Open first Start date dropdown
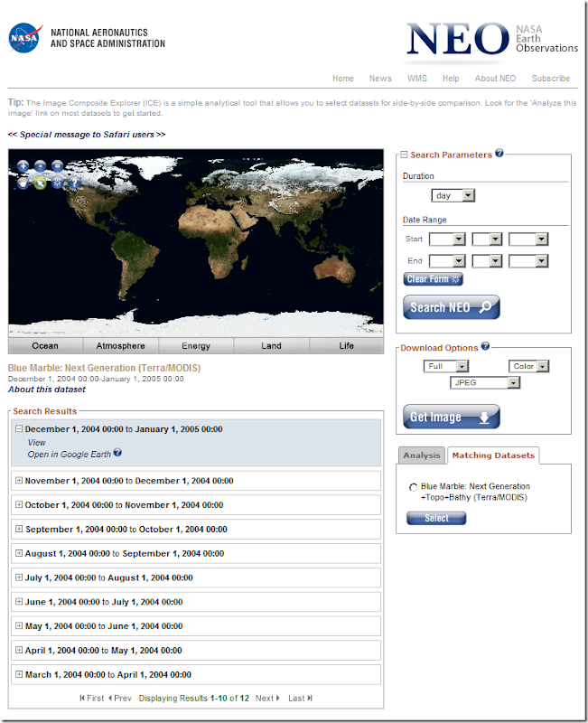This screenshot has height=723, width=588. 447,239
